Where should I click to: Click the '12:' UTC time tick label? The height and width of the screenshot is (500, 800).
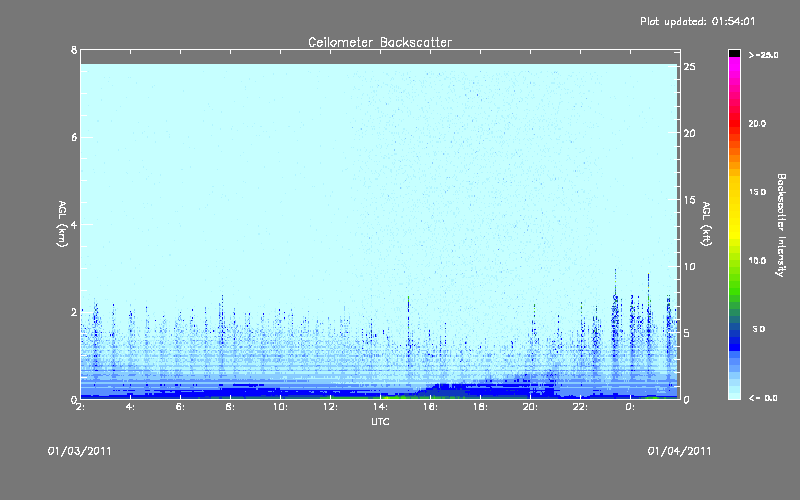pyautogui.click(x=330, y=407)
